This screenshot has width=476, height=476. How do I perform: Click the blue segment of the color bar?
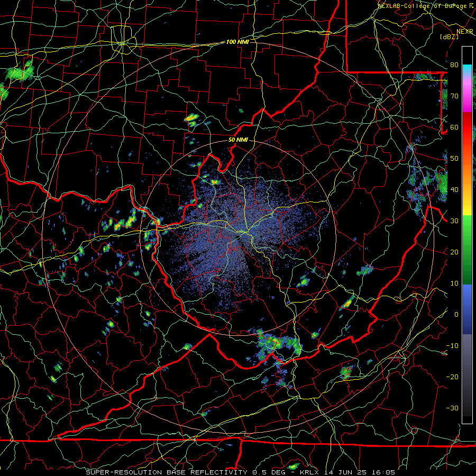(467, 309)
